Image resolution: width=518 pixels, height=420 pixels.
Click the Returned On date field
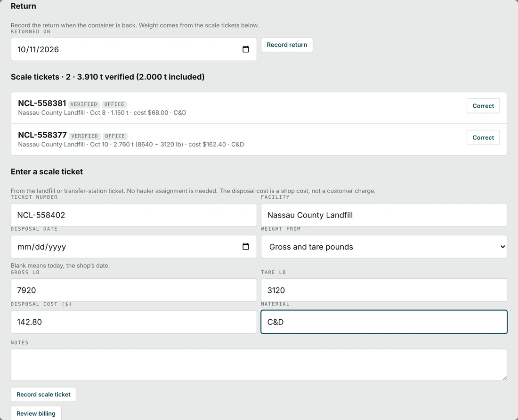coord(134,49)
